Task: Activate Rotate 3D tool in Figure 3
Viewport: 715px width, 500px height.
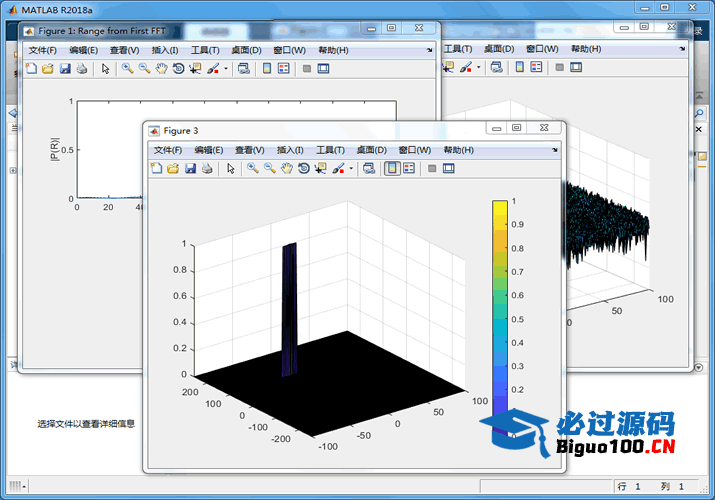Action: (x=303, y=169)
